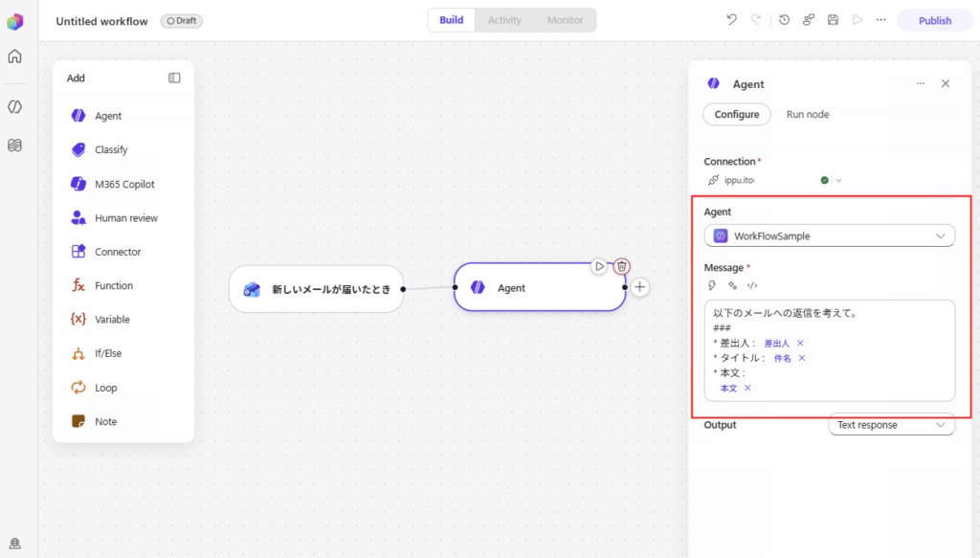Image resolution: width=980 pixels, height=558 pixels.
Task: Undo the last workflow change
Action: coord(731,20)
